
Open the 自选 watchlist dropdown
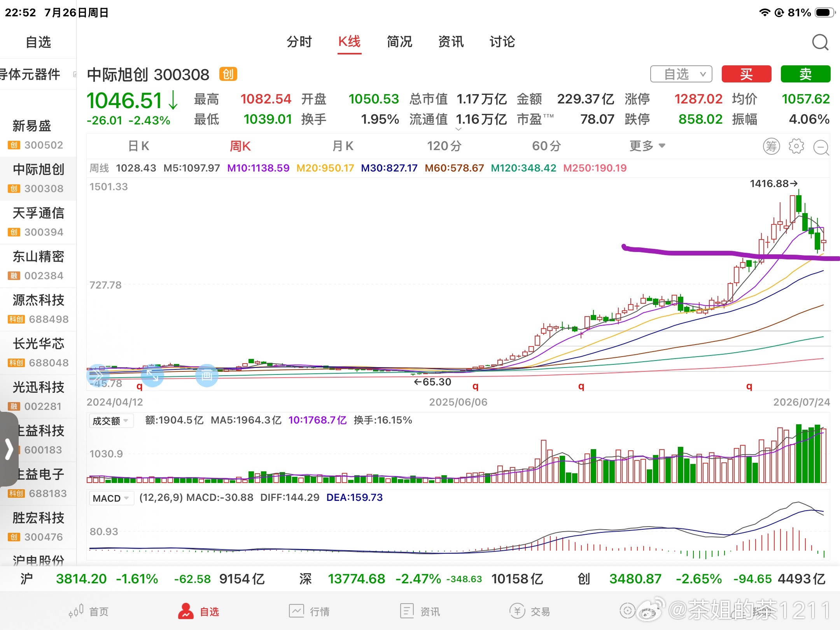click(x=681, y=74)
